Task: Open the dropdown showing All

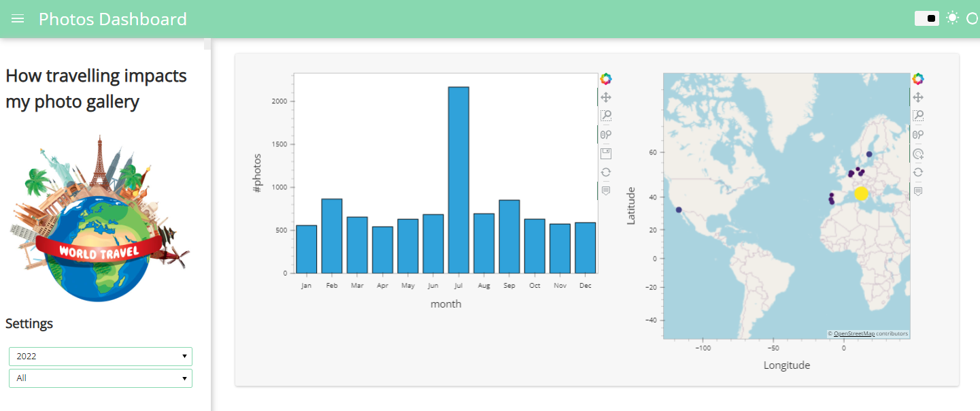Action: tap(101, 378)
